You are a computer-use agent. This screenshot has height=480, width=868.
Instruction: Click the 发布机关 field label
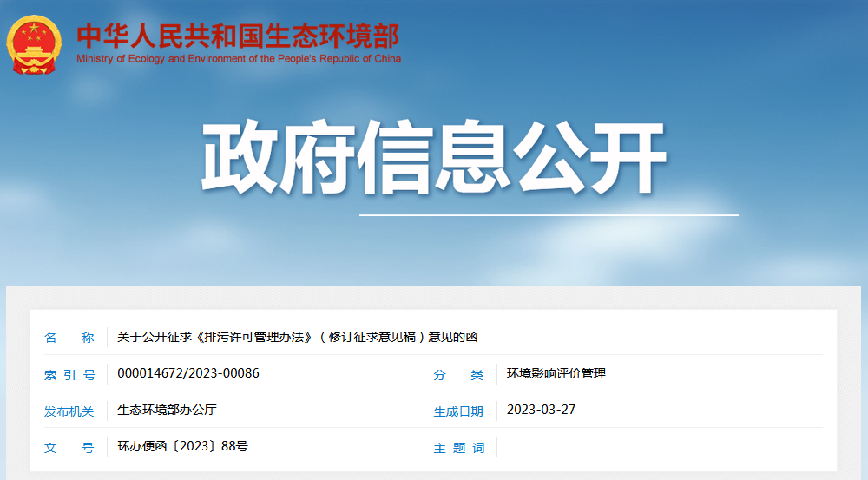pos(69,411)
